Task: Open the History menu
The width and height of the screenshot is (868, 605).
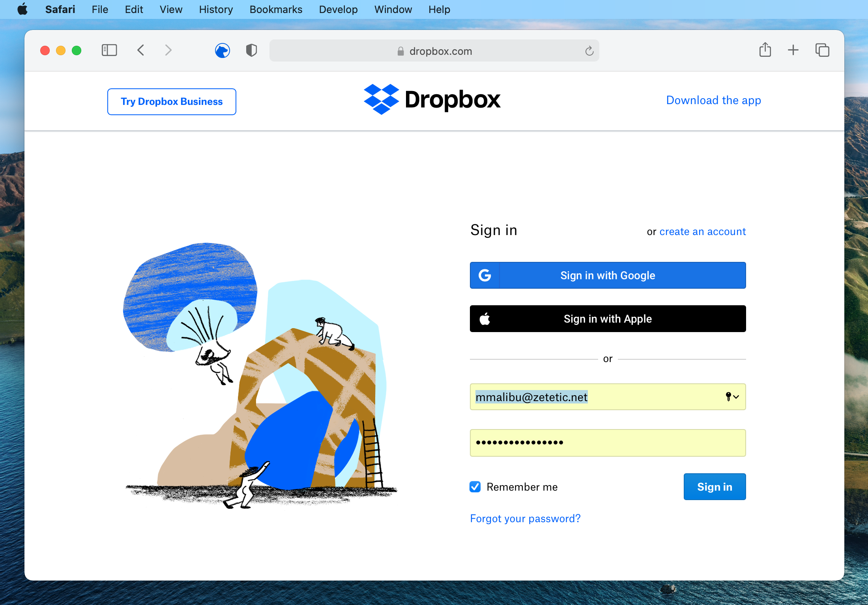Action: coord(216,9)
